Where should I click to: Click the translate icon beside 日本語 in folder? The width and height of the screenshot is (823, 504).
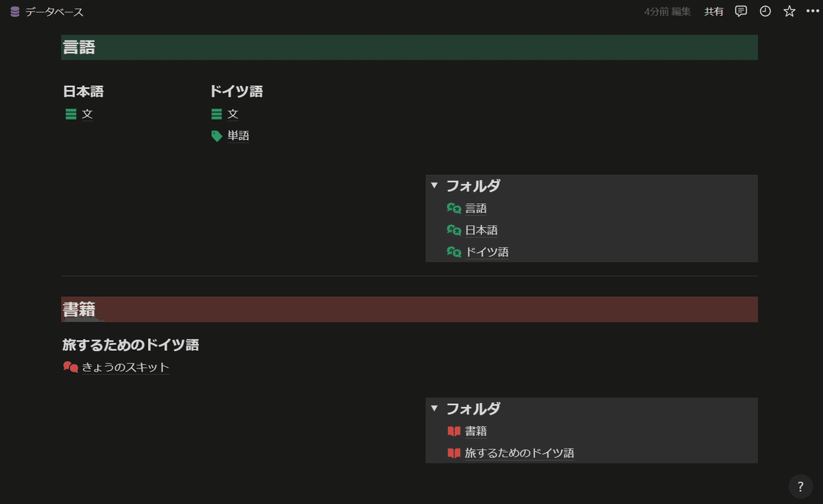(454, 230)
